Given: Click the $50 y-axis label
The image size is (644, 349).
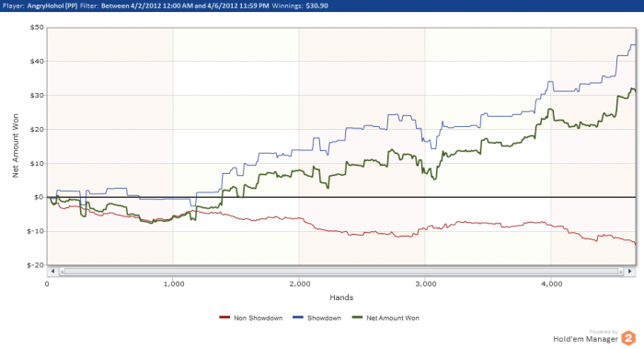Looking at the screenshot, I should [x=37, y=27].
